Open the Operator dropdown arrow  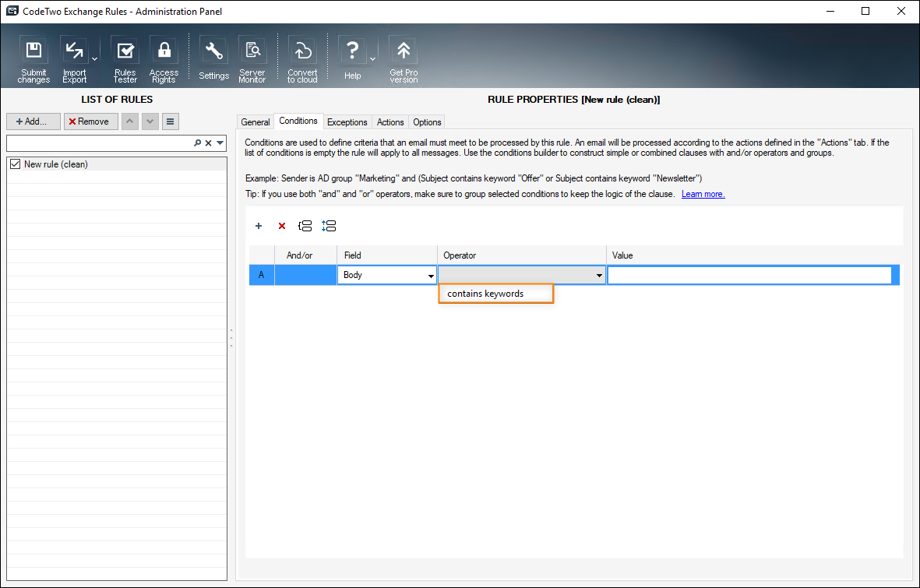point(599,275)
